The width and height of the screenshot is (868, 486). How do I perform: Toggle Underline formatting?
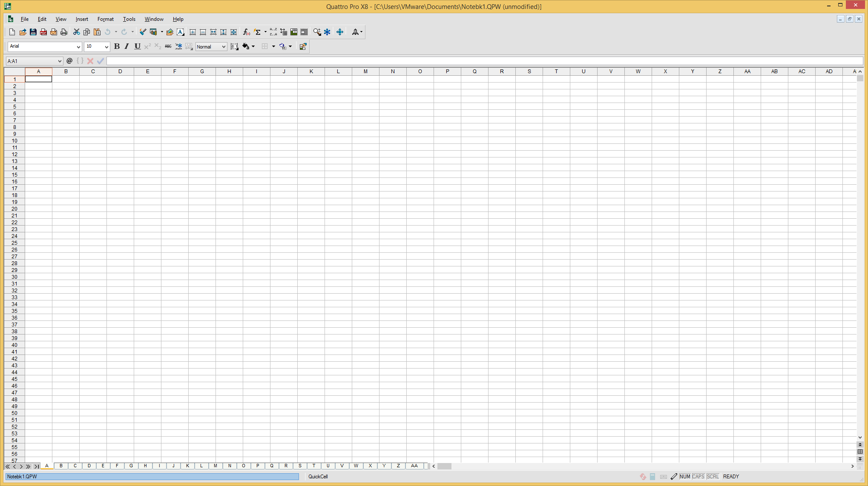click(x=137, y=46)
